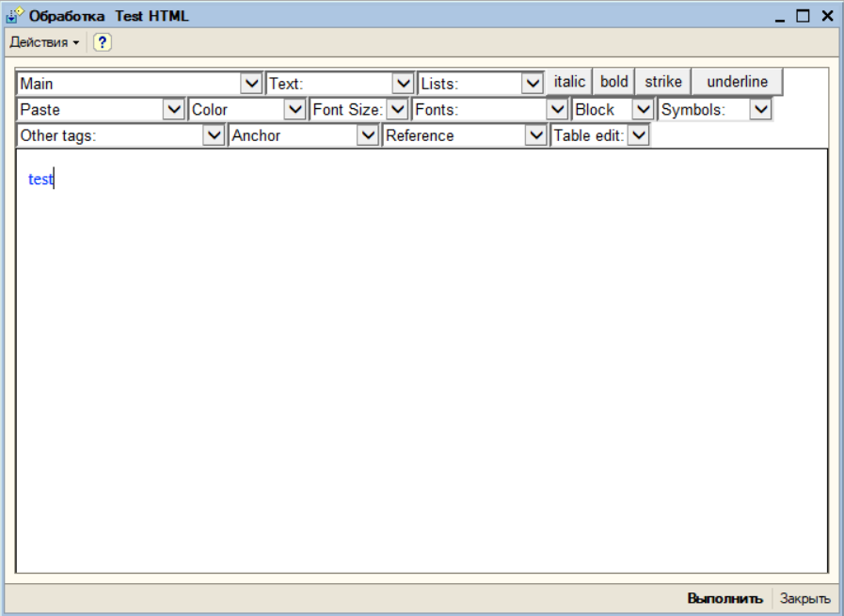Apply strike formatting button
Viewport: 844px width, 616px height.
[663, 82]
